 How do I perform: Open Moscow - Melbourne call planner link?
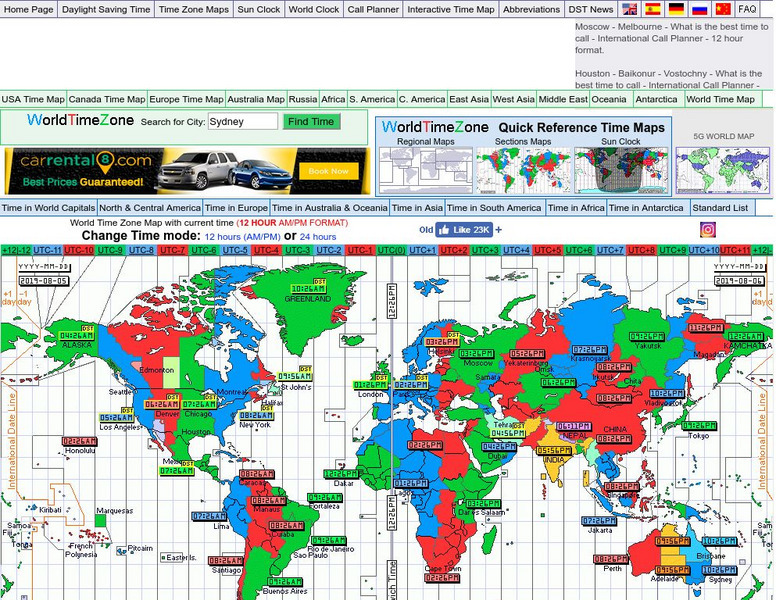click(672, 38)
